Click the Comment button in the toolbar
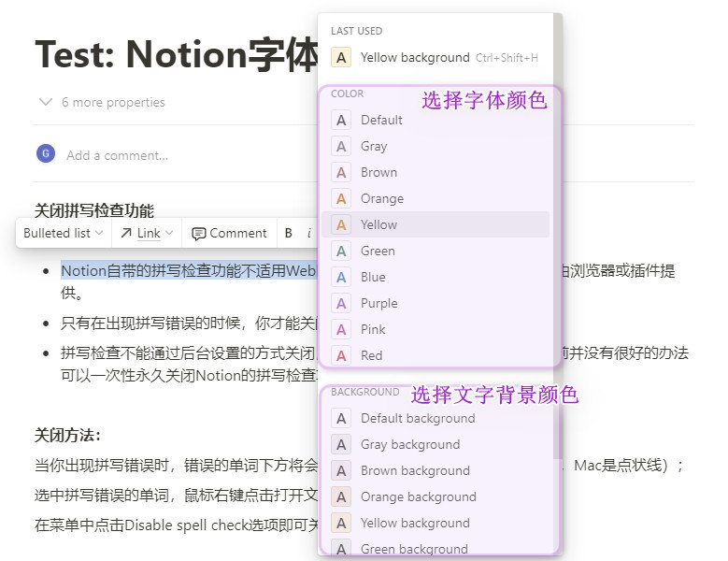 [229, 233]
